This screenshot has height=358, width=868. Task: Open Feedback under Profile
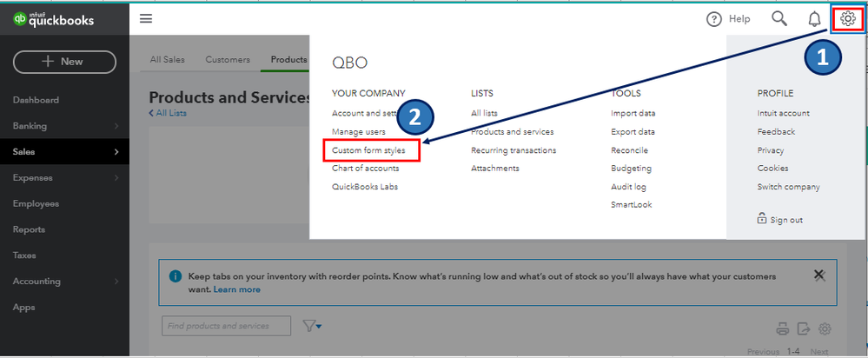(776, 132)
